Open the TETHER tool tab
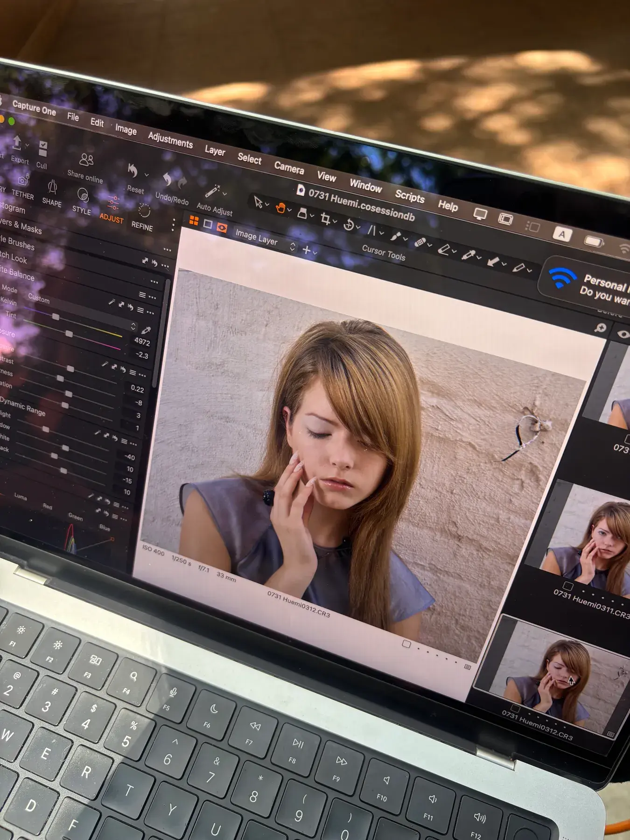630x840 pixels. (22, 187)
